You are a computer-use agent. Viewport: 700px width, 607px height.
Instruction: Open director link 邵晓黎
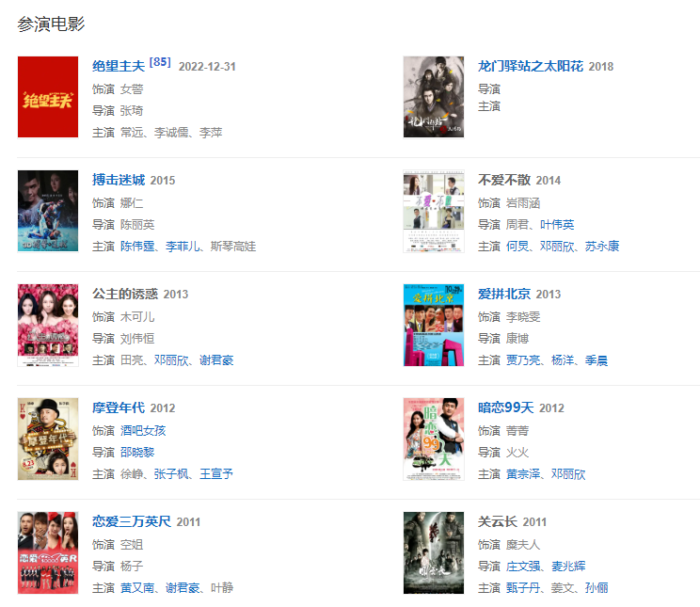137,453
